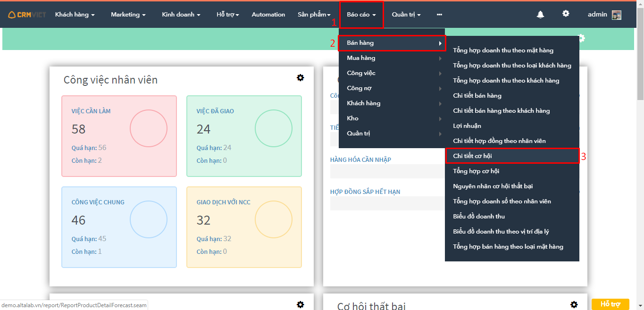Click the admin user avatar picture
Image resolution: width=644 pixels, height=310 pixels.
(616, 15)
